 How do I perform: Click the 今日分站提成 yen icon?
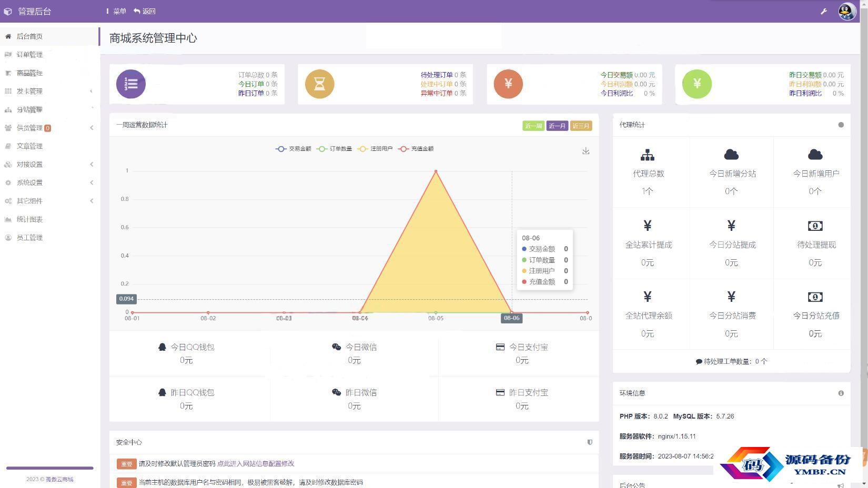pyautogui.click(x=731, y=226)
